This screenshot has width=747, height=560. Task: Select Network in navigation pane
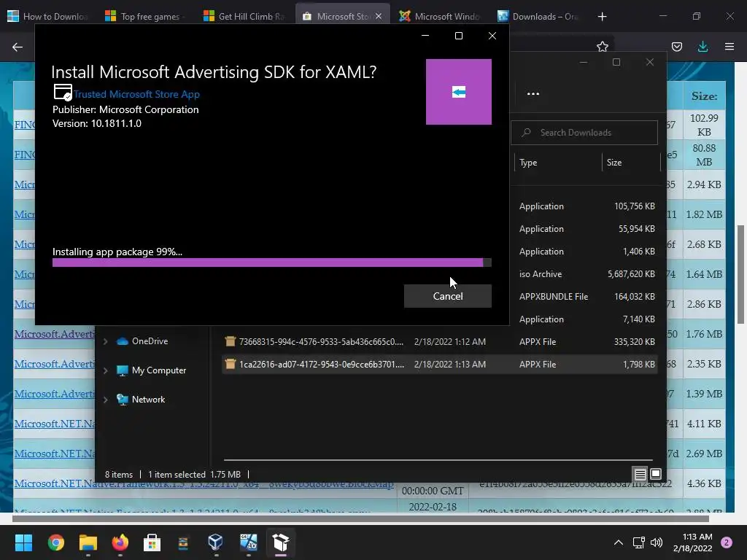coord(148,400)
